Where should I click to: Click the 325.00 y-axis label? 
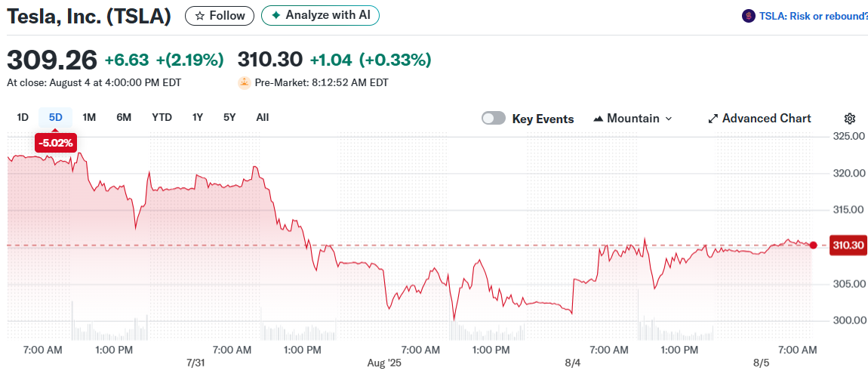pyautogui.click(x=848, y=136)
